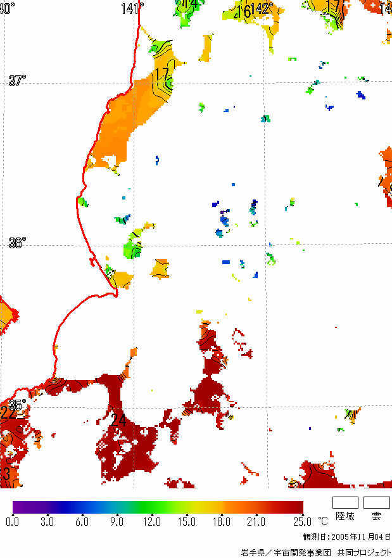Select the 17 contour label near 37° latitude
The height and width of the screenshot is (558, 392).
tap(161, 74)
